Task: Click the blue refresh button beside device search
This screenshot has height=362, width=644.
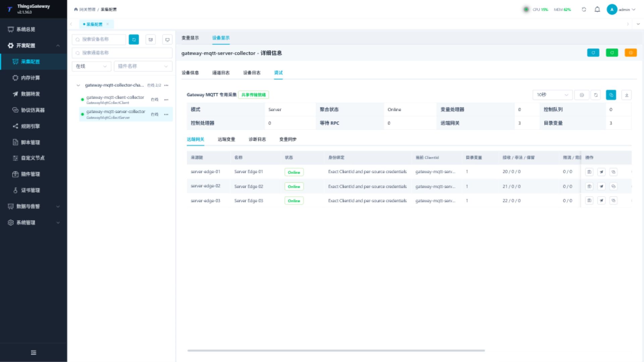Action: click(134, 40)
